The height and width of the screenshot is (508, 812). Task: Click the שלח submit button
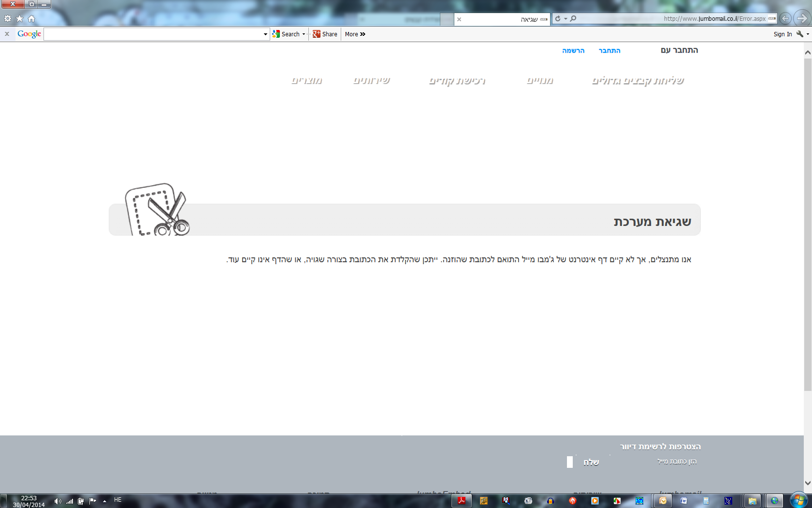pyautogui.click(x=591, y=462)
